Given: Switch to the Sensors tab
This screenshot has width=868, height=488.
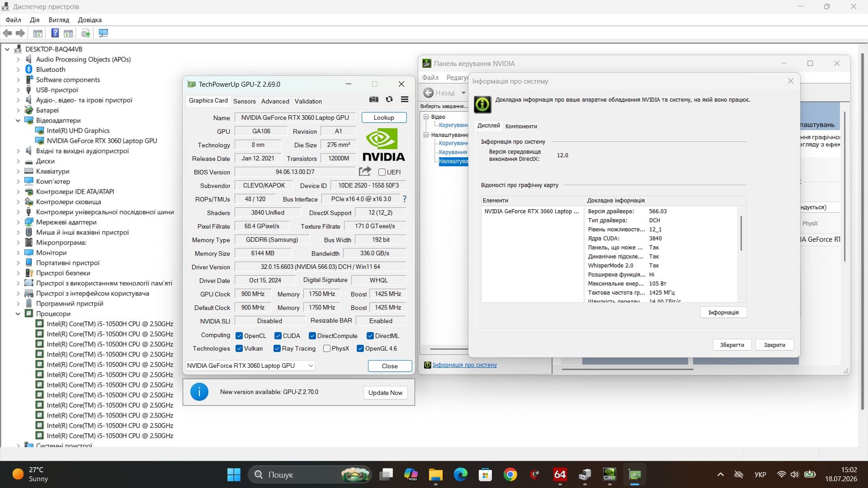Looking at the screenshot, I should pyautogui.click(x=244, y=101).
